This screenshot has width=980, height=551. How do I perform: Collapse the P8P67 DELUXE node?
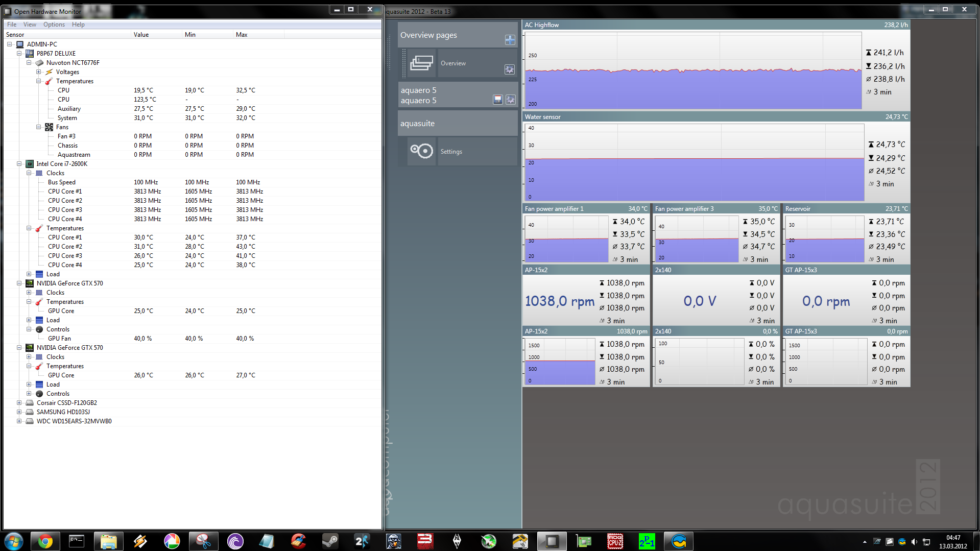(19, 54)
